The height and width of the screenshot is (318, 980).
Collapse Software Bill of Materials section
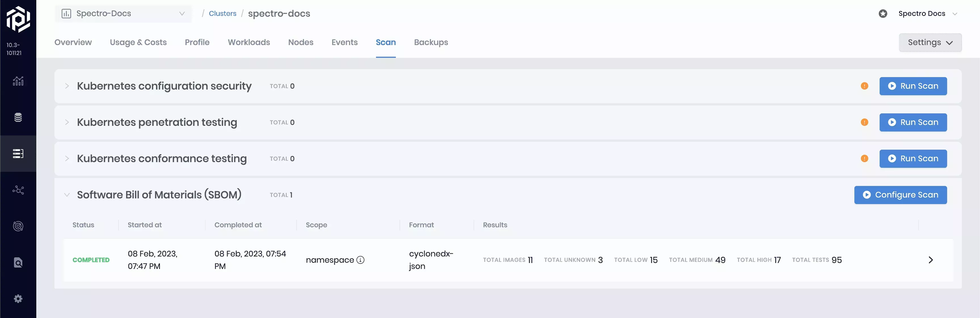[67, 195]
